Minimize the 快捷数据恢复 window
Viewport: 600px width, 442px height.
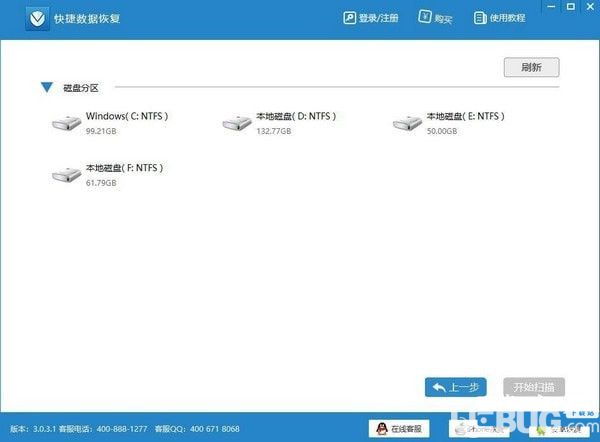551,7
